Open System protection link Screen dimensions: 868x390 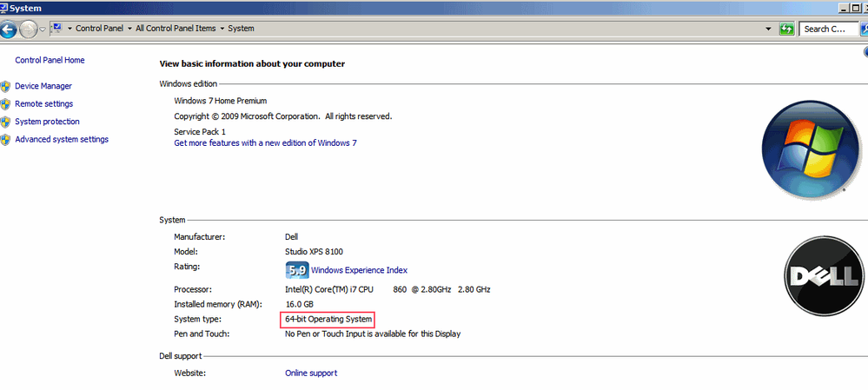(x=47, y=122)
